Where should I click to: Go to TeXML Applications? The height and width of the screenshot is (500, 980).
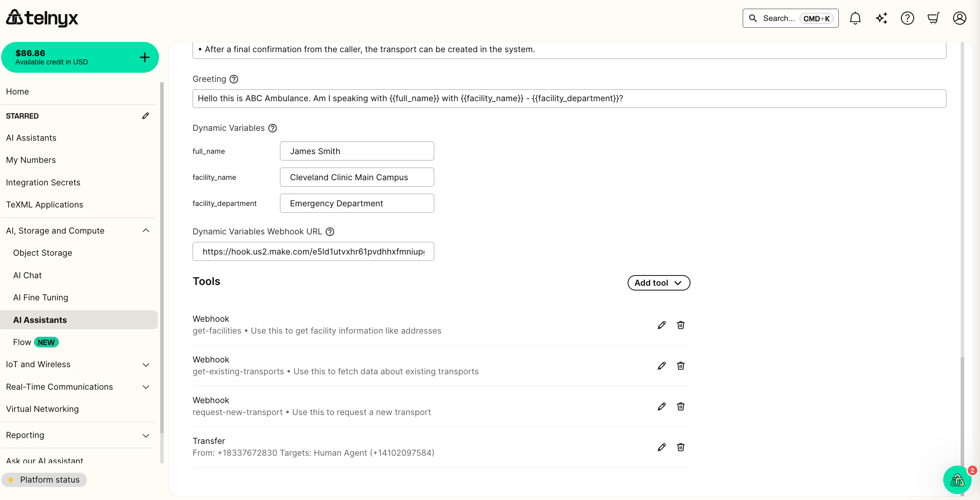(x=45, y=204)
